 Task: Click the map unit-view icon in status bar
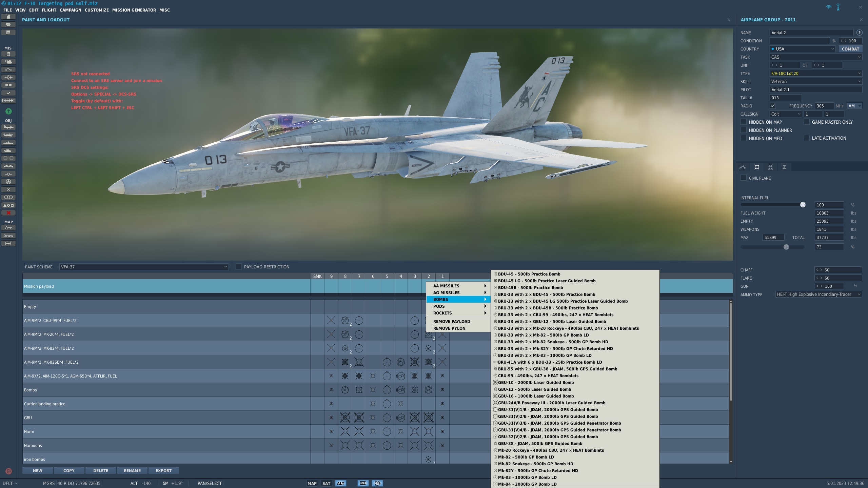[363, 483]
